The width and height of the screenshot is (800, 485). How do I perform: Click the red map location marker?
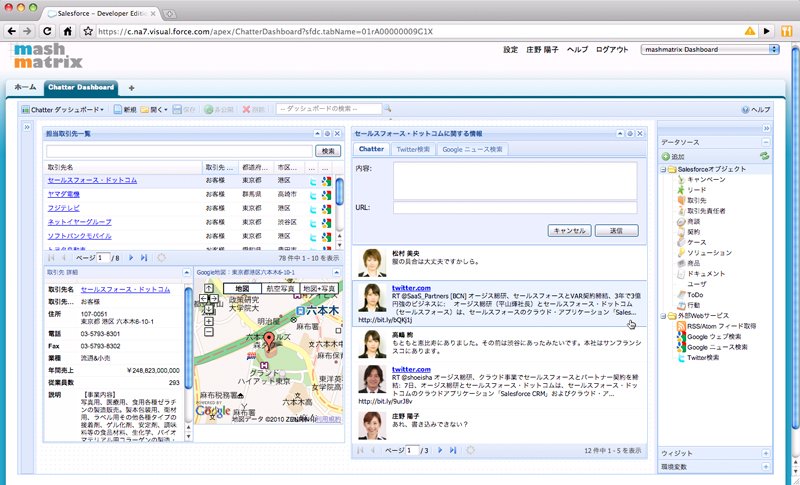270,339
